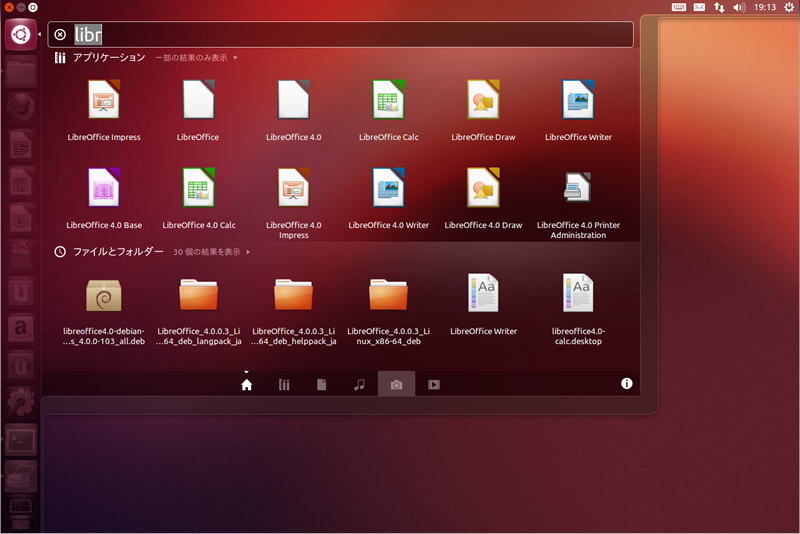800x534 pixels.
Task: Clear the search text with X button
Action: click(60, 35)
